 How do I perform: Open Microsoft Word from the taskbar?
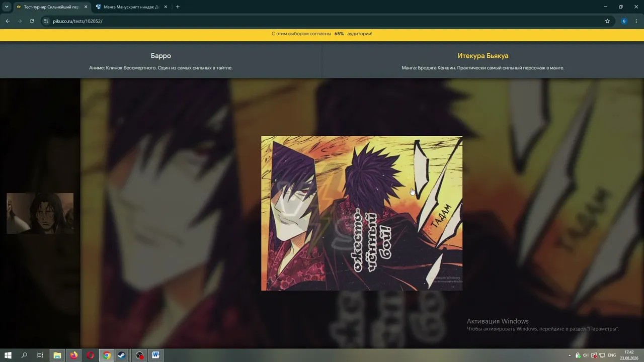pos(156,355)
